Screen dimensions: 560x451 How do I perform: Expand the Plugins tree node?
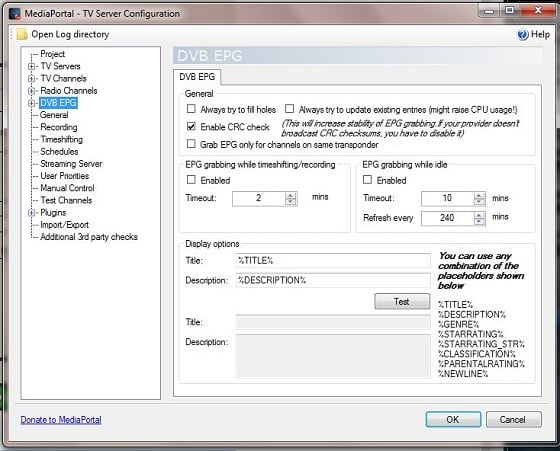click(31, 213)
